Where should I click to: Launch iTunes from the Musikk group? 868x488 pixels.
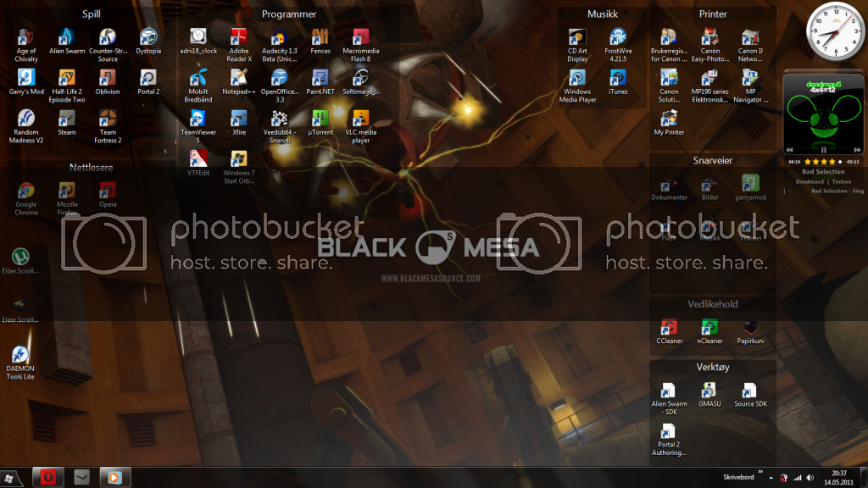pyautogui.click(x=618, y=79)
